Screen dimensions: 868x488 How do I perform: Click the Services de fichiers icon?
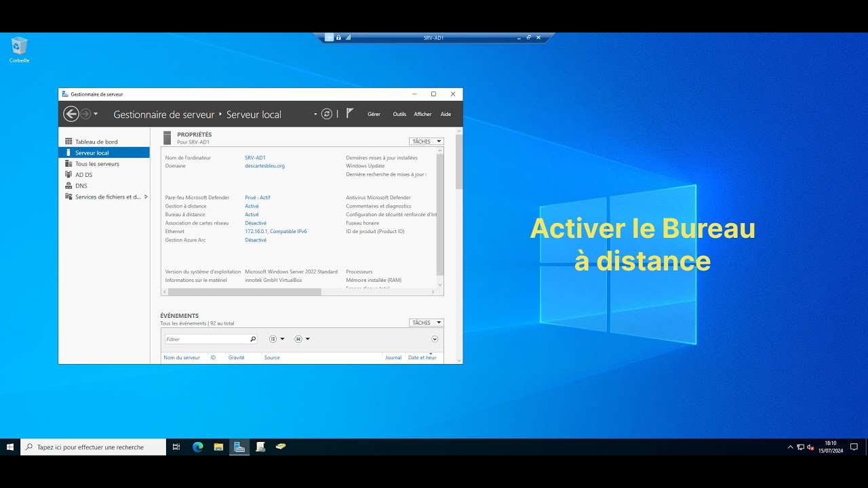point(68,197)
